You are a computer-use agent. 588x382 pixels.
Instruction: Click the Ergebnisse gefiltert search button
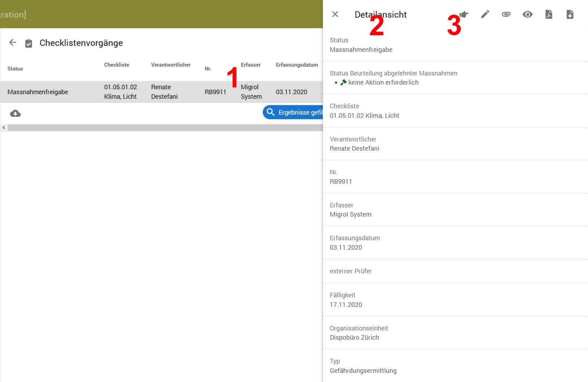pyautogui.click(x=293, y=112)
